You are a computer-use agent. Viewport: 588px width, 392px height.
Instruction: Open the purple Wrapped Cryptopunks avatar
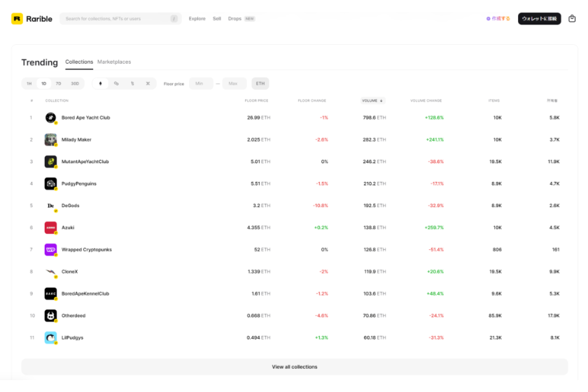tap(50, 250)
